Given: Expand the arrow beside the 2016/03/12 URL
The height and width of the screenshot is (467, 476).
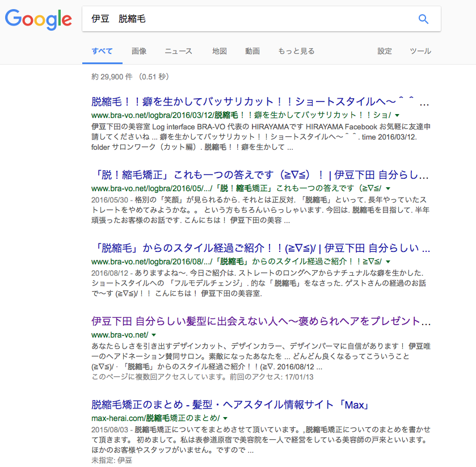Looking at the screenshot, I should [x=397, y=115].
